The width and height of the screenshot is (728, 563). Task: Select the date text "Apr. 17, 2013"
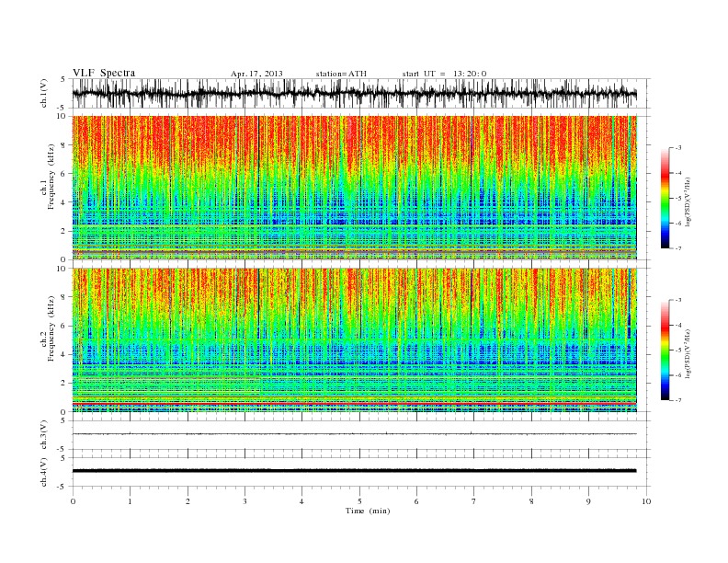[256, 74]
